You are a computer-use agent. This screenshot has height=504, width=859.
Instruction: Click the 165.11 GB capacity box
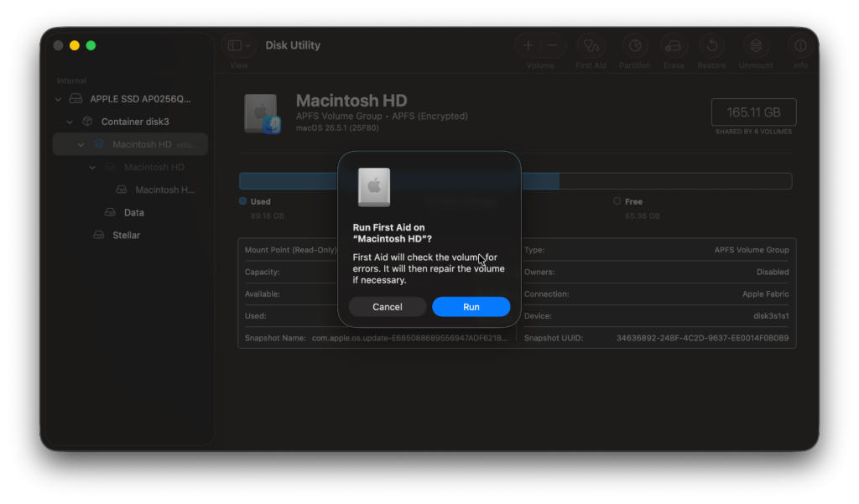point(753,112)
